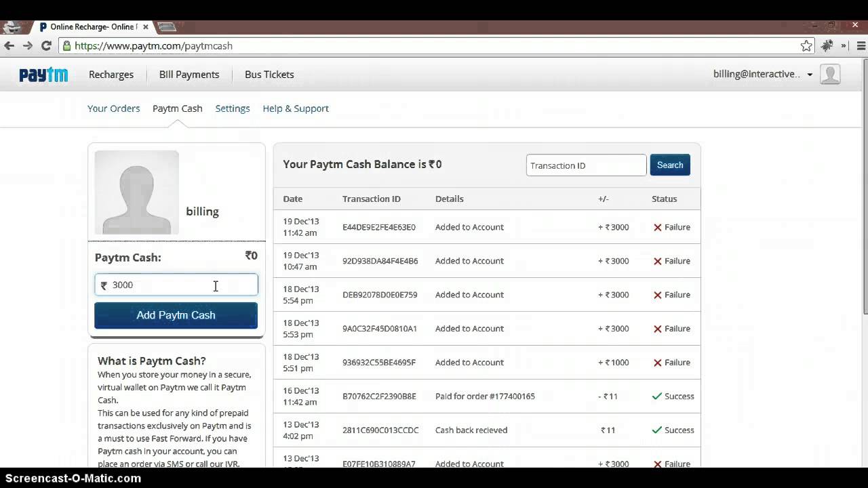Image resolution: width=868 pixels, height=488 pixels.
Task: Expand hidden extensions with the chevron icon
Action: [844, 46]
